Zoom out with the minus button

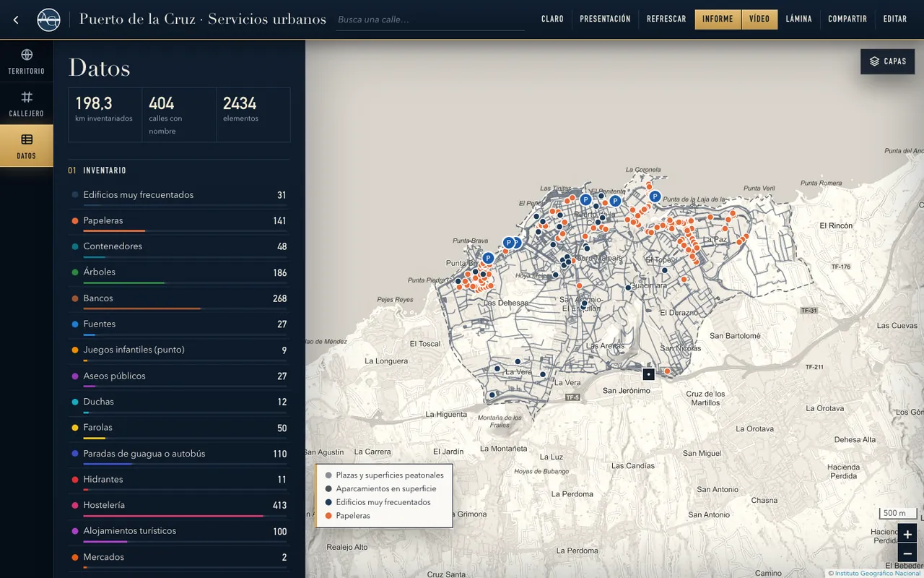pos(907,554)
